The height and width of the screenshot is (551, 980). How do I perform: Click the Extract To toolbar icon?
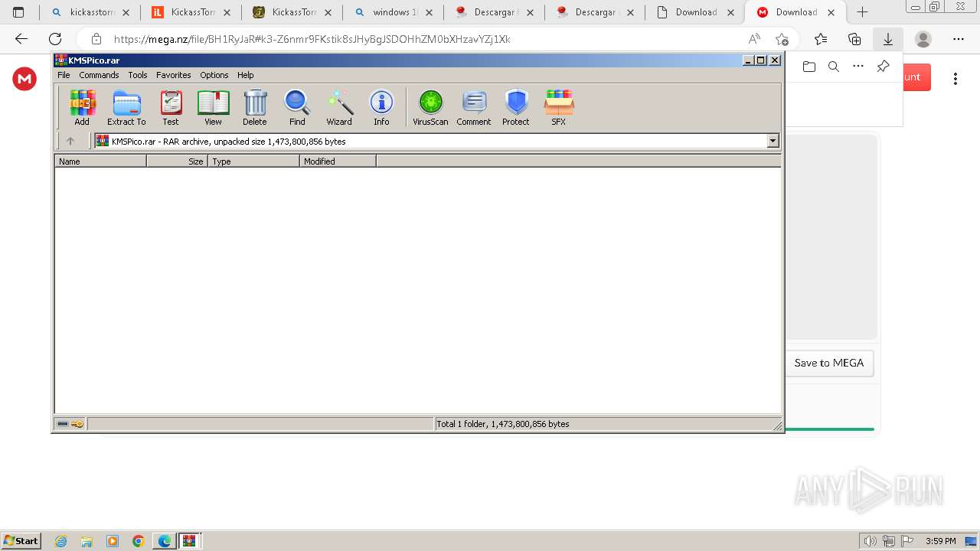126,107
